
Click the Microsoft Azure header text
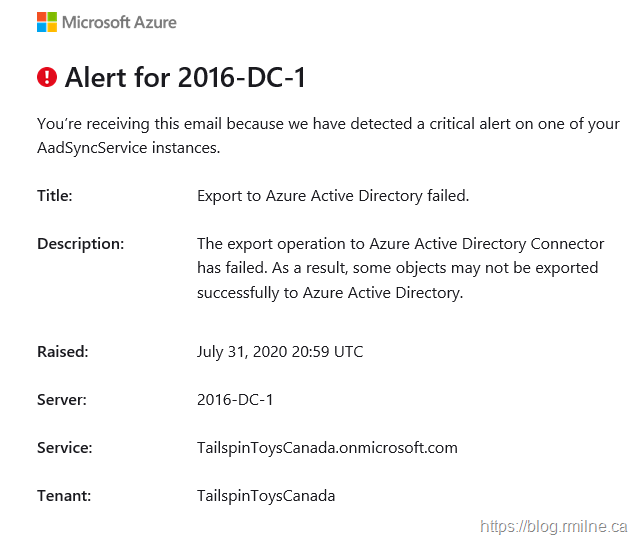(119, 22)
